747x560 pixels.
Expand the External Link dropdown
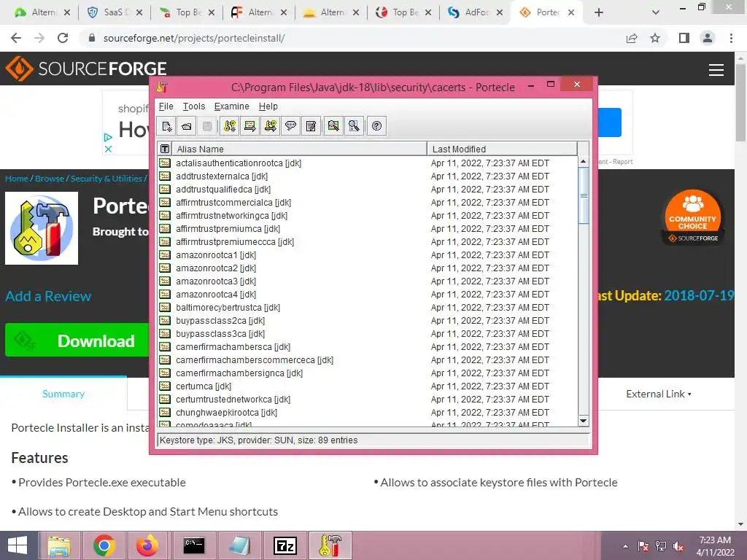pyautogui.click(x=659, y=394)
